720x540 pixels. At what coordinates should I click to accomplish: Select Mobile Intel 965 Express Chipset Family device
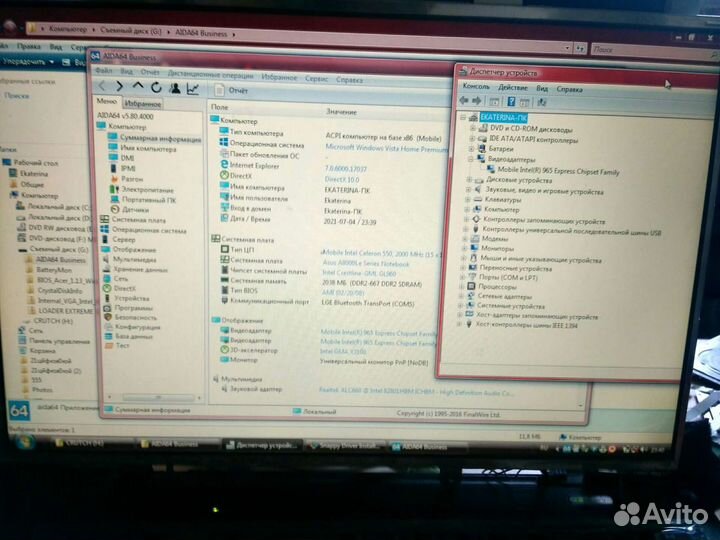pos(557,170)
